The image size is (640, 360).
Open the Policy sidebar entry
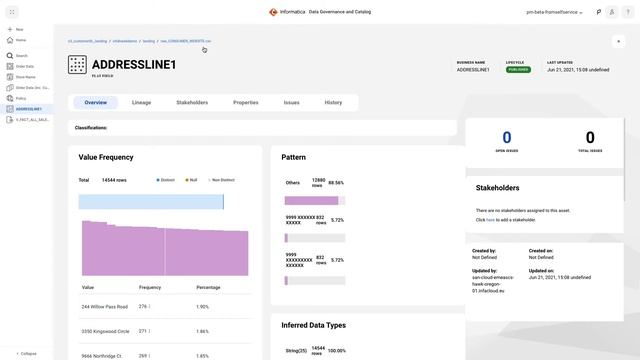(27, 98)
